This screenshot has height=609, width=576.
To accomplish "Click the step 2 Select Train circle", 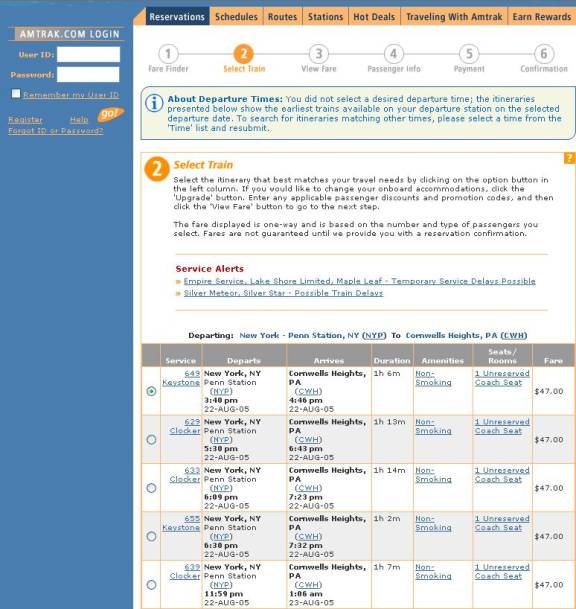I will pyautogui.click(x=244, y=54).
